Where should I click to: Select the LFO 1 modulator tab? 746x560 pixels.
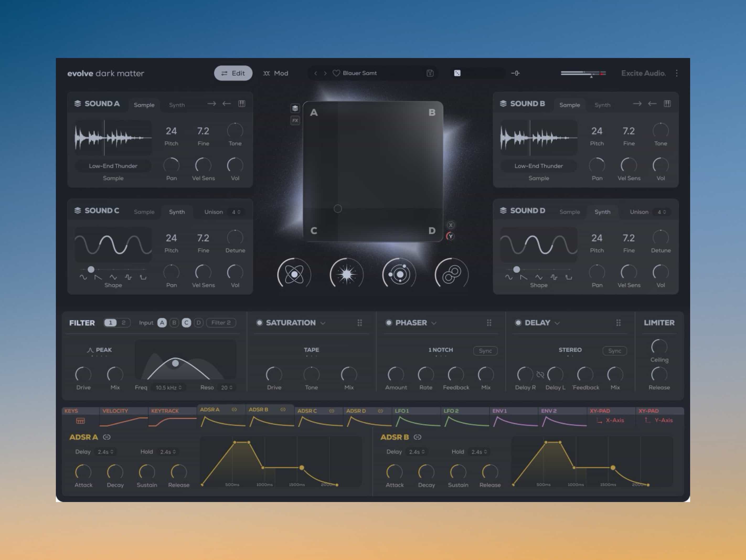pos(416,417)
